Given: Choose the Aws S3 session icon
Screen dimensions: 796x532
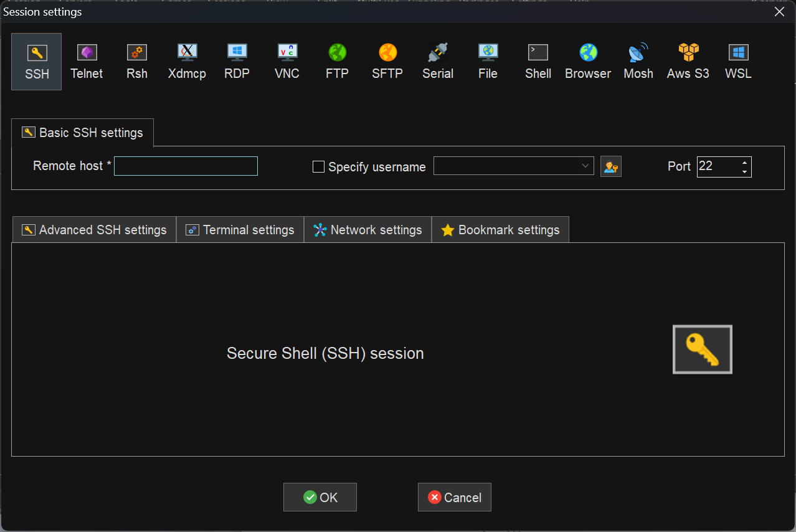Looking at the screenshot, I should pos(688,62).
